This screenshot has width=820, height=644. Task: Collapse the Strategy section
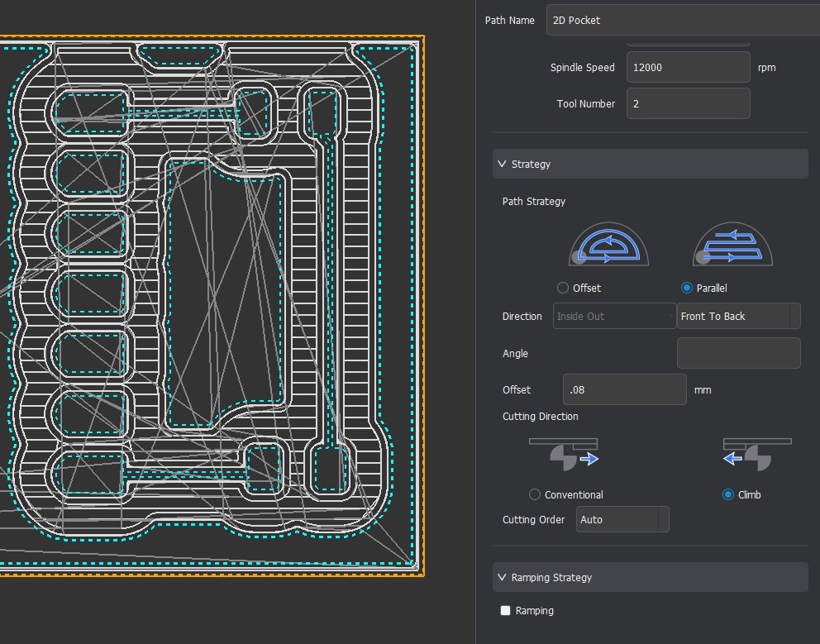pyautogui.click(x=650, y=164)
